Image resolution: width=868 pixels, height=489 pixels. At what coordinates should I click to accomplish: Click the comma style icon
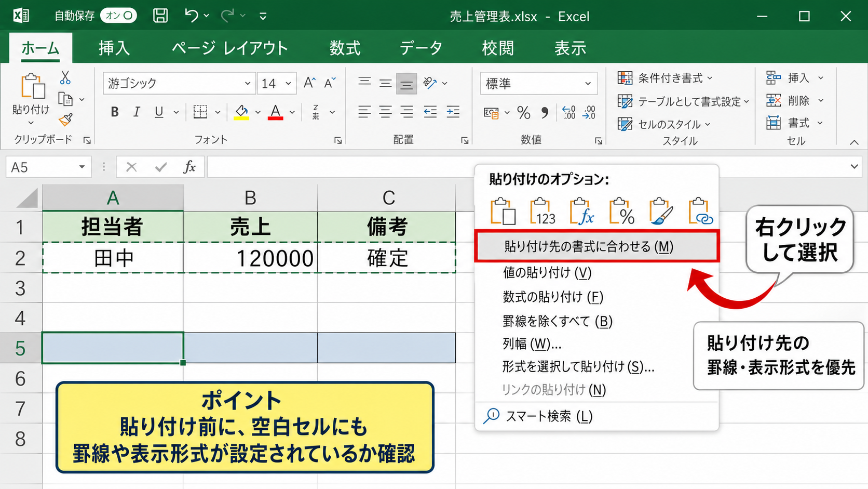click(x=545, y=112)
